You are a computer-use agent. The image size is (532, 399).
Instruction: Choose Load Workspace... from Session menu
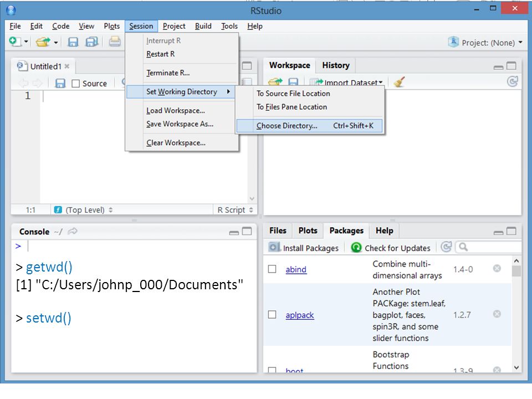(x=182, y=111)
